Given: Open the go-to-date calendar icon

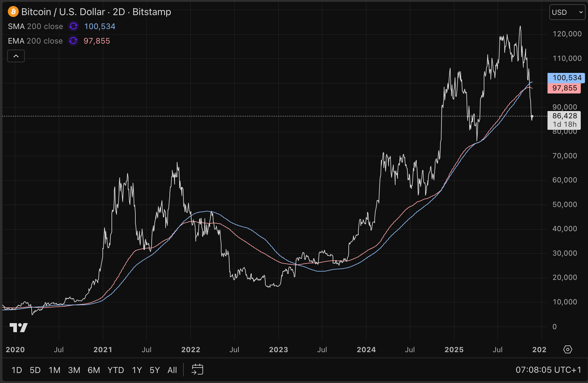Looking at the screenshot, I should (197, 369).
